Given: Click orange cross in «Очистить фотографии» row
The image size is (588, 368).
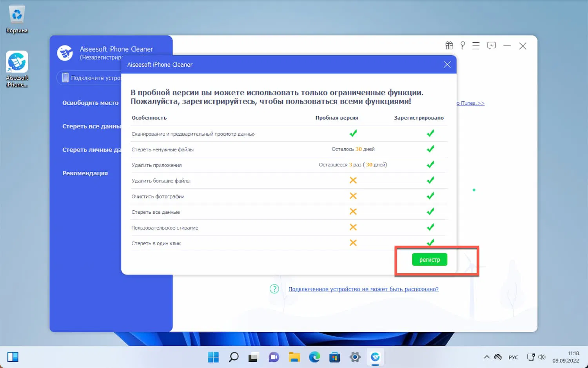Looking at the screenshot, I should (353, 196).
